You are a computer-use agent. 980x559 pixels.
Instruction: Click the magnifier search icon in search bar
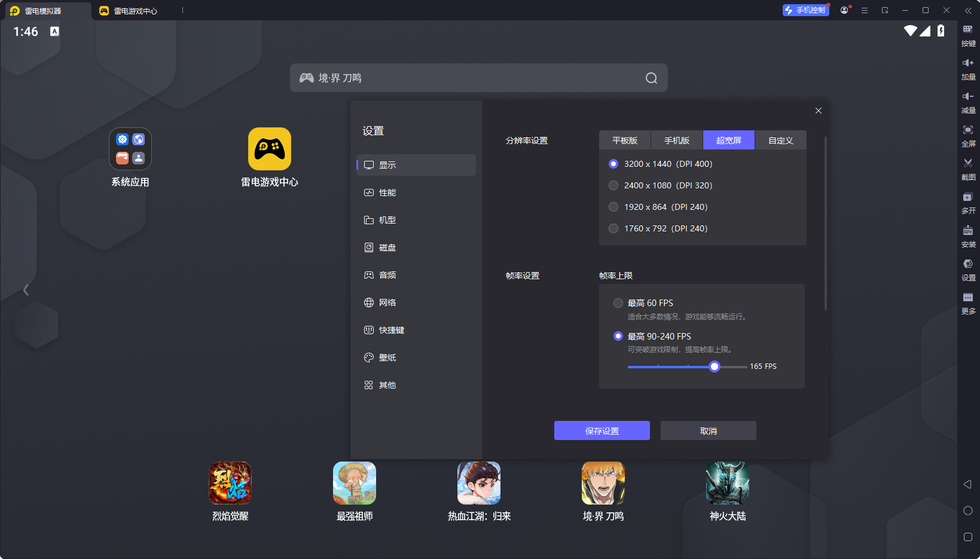click(x=652, y=78)
